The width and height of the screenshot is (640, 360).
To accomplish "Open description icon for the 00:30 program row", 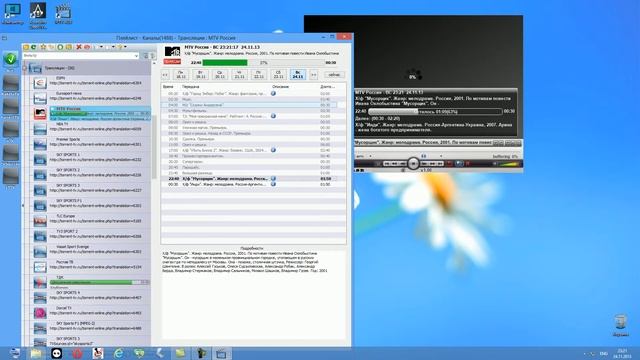I will click(x=273, y=93).
